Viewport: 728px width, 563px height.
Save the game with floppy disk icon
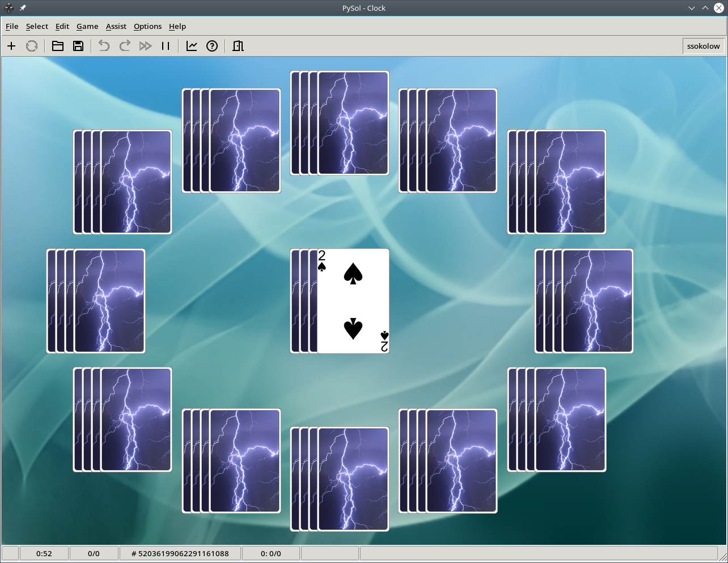coord(78,46)
